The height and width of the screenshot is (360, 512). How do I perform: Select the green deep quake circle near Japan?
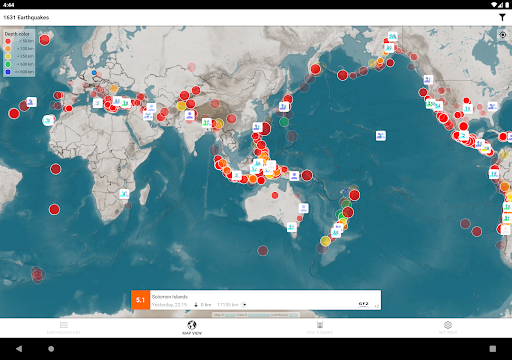click(284, 122)
